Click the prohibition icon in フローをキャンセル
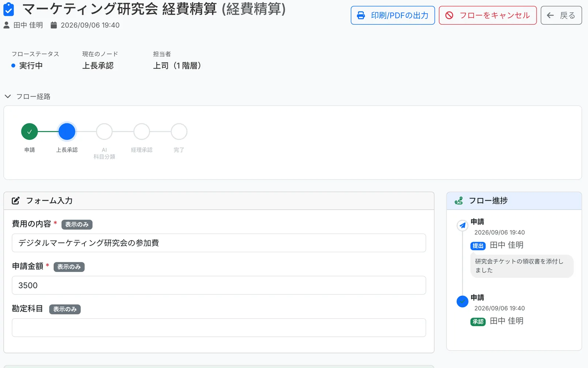 tap(449, 15)
